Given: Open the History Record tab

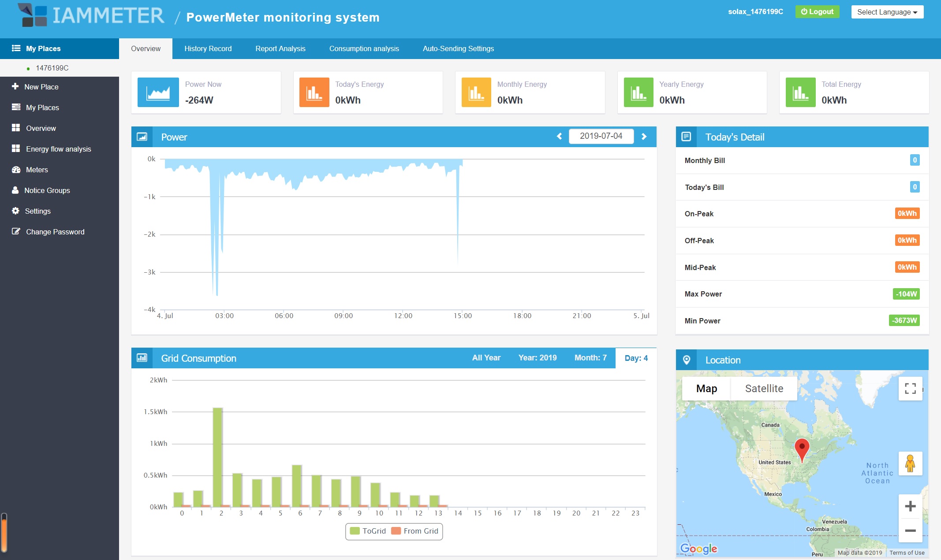Looking at the screenshot, I should coord(208,48).
